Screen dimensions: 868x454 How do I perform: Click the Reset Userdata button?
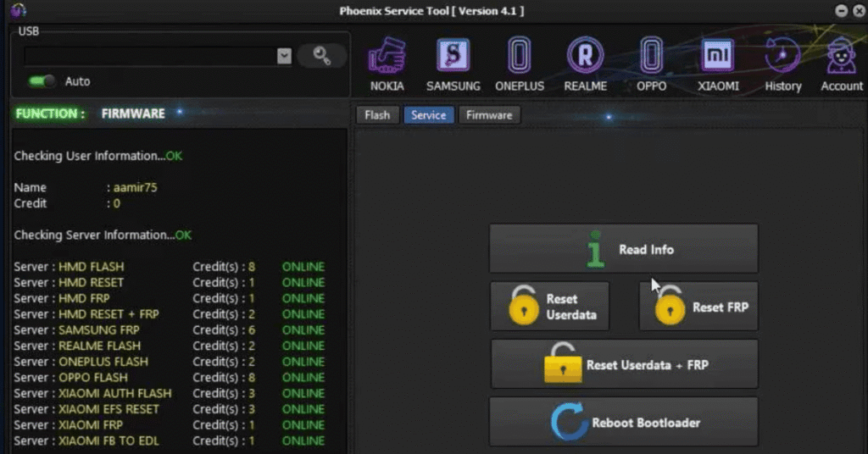[x=549, y=307]
